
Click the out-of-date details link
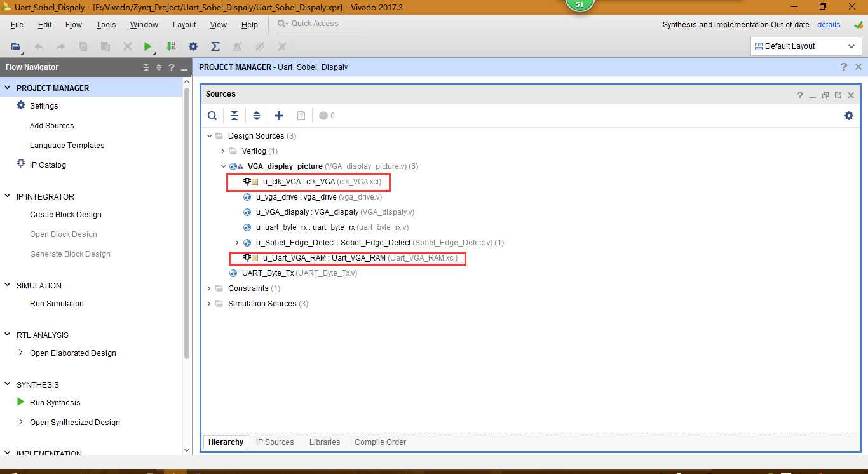829,25
